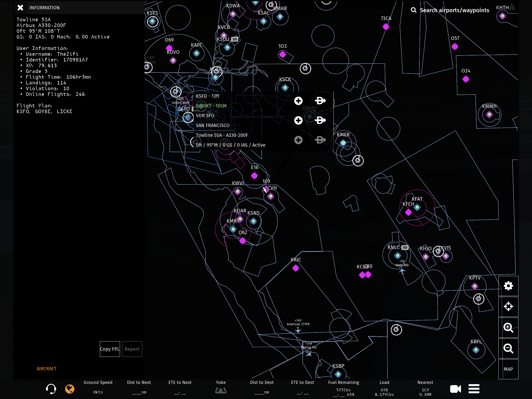Switch to the AIRCRAFT tab
The height and width of the screenshot is (399, 532).
pyautogui.click(x=46, y=369)
